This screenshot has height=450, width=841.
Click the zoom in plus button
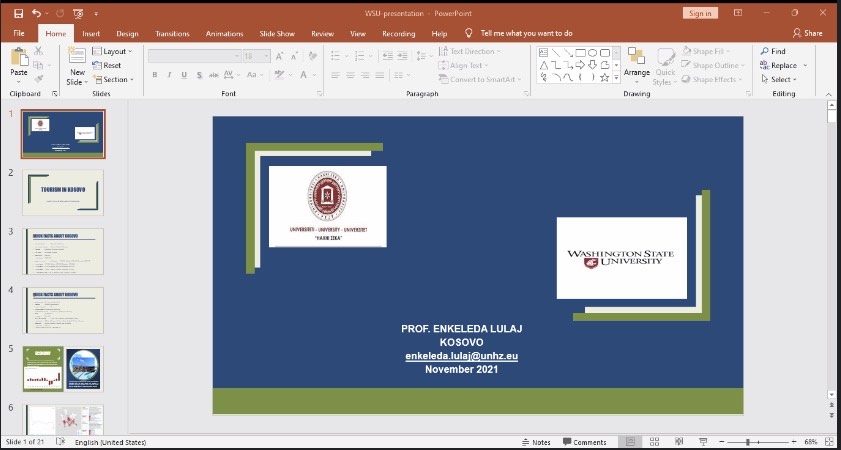[x=794, y=442]
